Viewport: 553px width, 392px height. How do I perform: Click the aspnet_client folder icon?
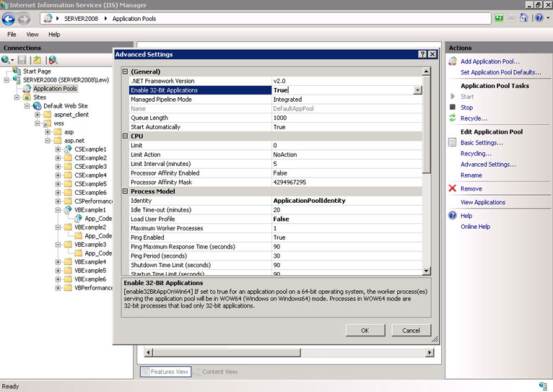48,115
